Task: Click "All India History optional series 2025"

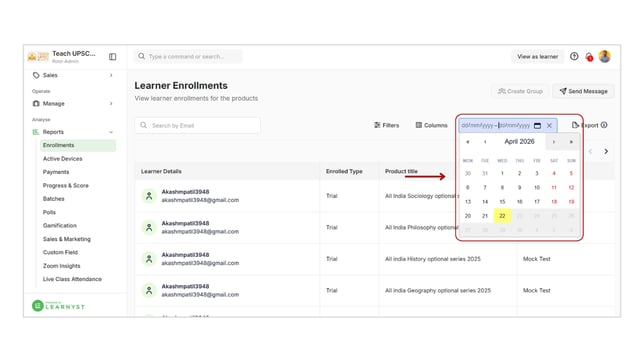Action: coord(433,259)
